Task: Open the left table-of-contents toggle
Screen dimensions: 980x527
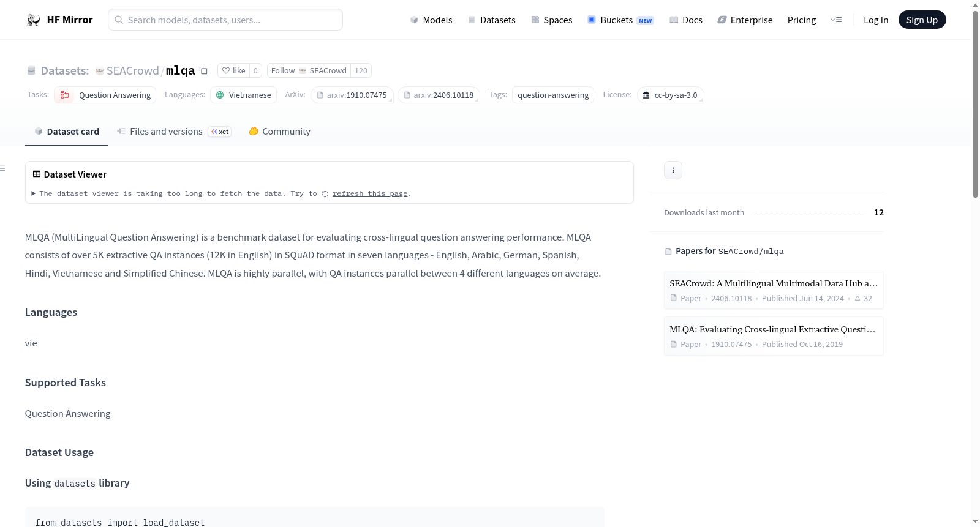Action: point(3,168)
